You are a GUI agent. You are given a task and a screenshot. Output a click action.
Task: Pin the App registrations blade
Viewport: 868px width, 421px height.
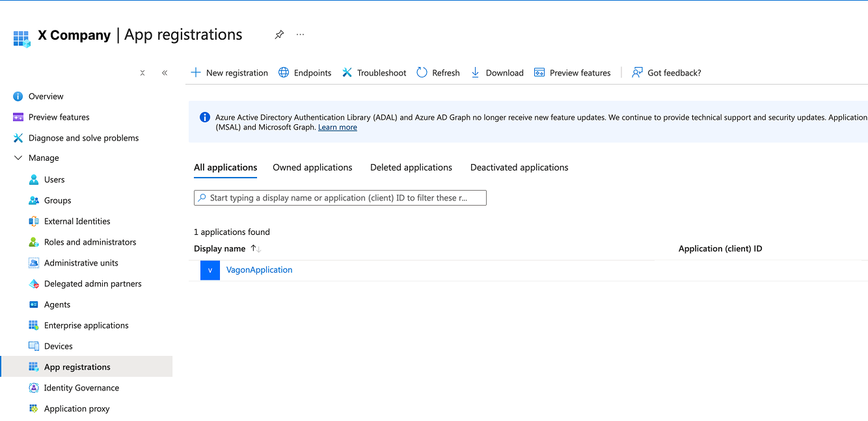279,34
